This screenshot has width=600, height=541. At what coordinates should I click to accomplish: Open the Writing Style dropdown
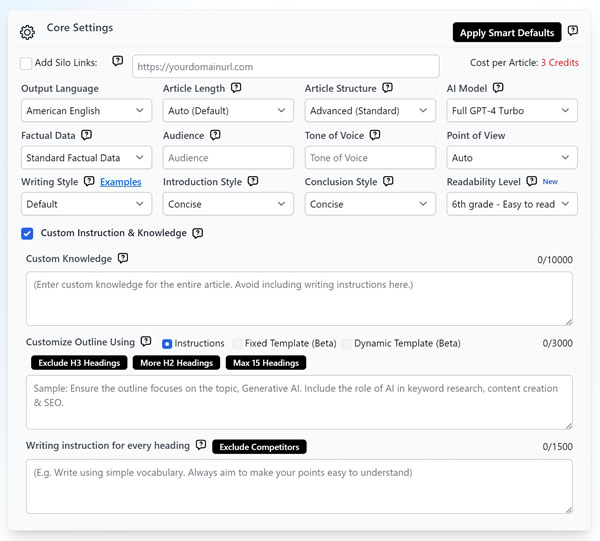coord(86,204)
